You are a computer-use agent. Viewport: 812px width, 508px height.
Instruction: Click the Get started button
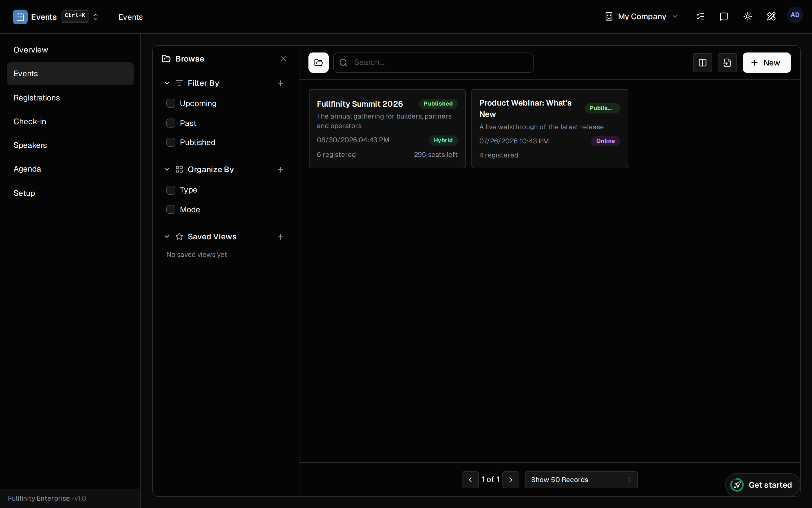click(762, 485)
